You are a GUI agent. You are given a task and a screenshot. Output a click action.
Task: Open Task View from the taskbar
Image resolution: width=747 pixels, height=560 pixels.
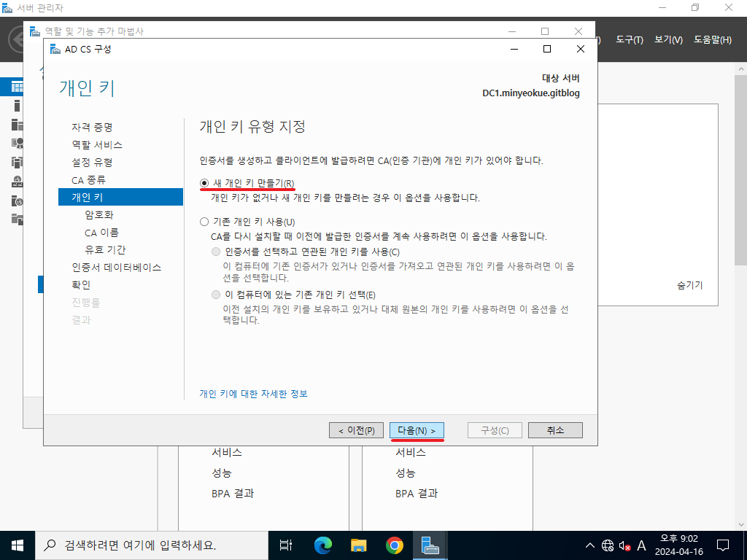pyautogui.click(x=286, y=545)
